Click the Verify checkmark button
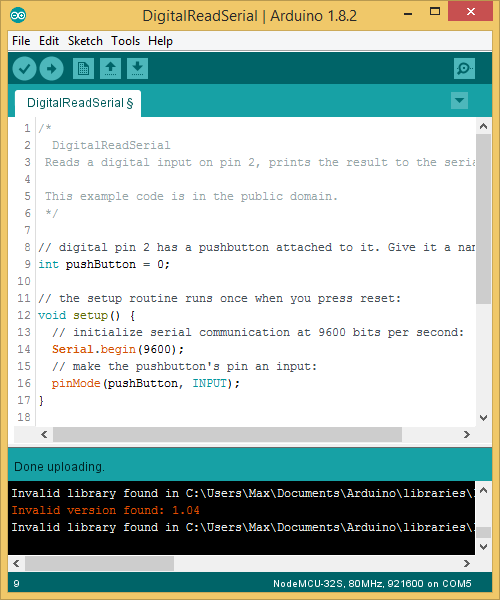The image size is (500, 600). pyautogui.click(x=24, y=69)
